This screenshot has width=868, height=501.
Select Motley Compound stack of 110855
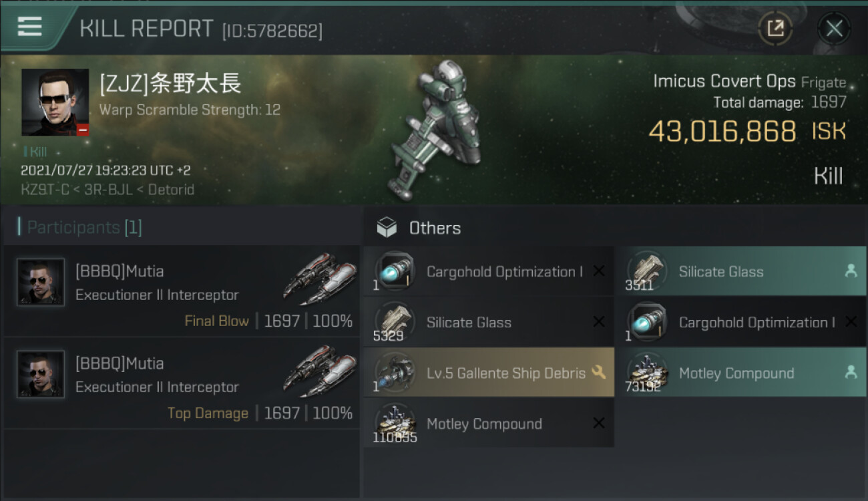pyautogui.click(x=489, y=424)
